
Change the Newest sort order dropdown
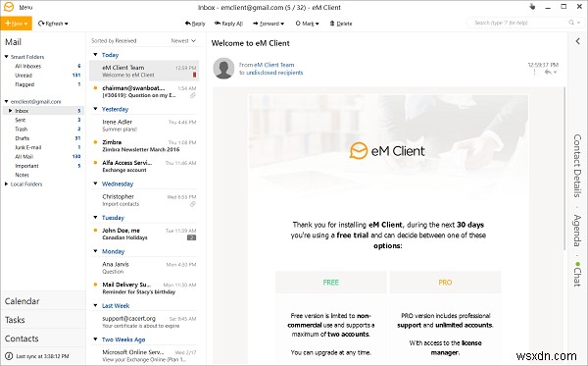click(183, 40)
